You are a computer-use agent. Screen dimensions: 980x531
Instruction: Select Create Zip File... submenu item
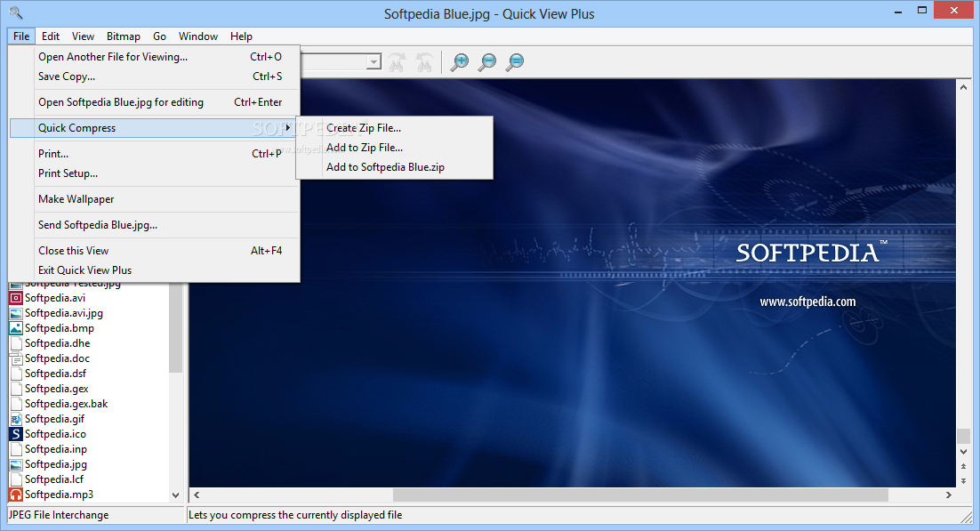point(394,127)
